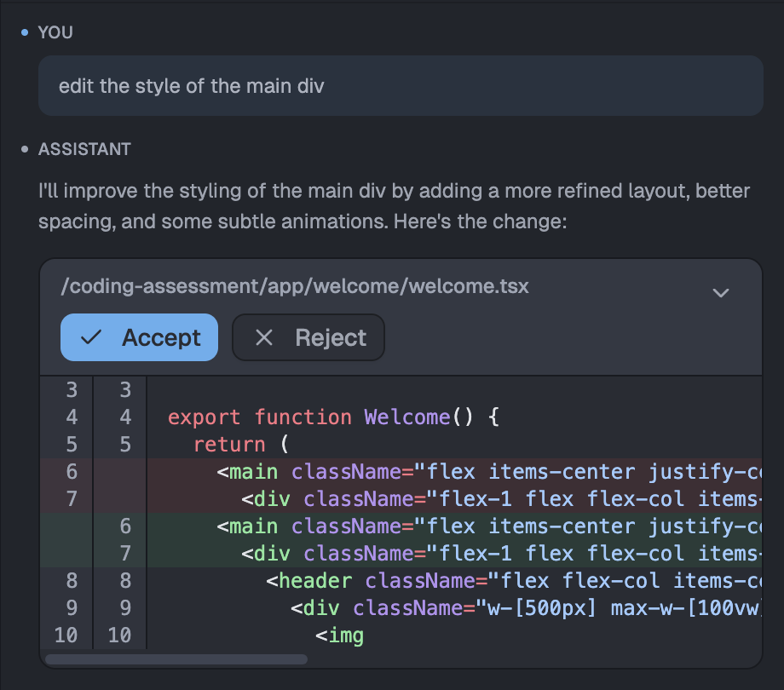Accept the proposed code change

pos(139,337)
